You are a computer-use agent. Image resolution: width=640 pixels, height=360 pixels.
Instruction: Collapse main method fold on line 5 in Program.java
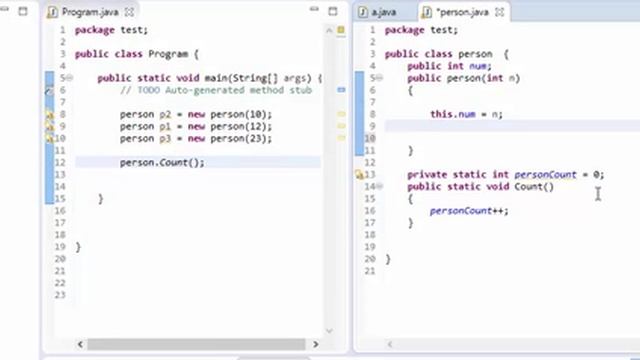point(70,78)
